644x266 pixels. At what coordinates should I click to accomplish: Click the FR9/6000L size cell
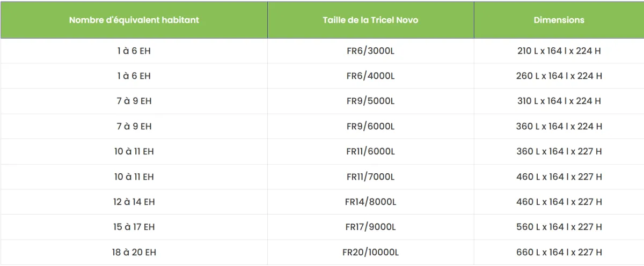(370, 127)
